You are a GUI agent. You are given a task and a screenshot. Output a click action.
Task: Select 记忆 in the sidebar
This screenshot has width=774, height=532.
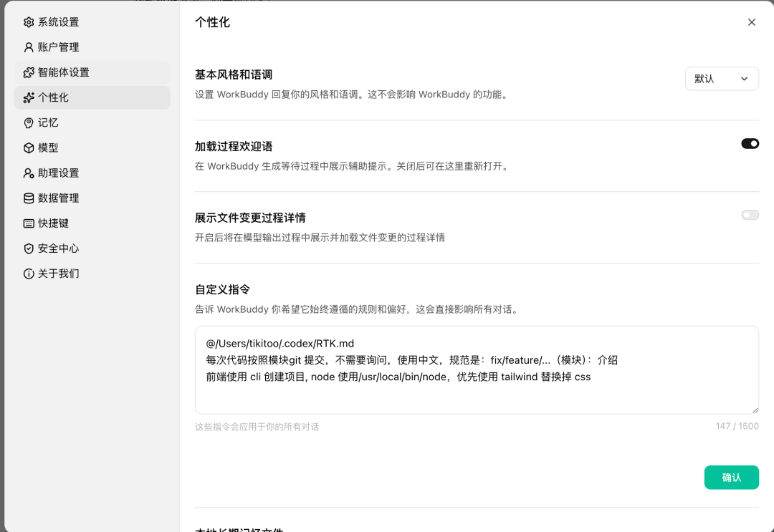(92, 122)
